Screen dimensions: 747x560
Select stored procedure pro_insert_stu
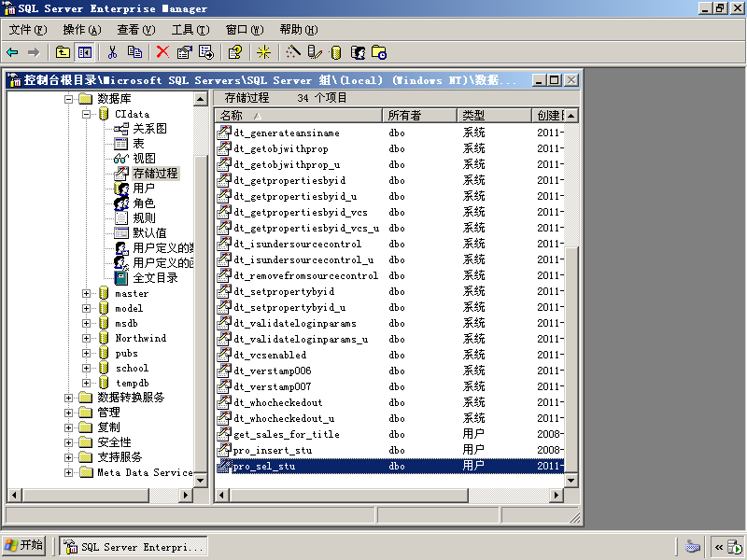pos(273,451)
